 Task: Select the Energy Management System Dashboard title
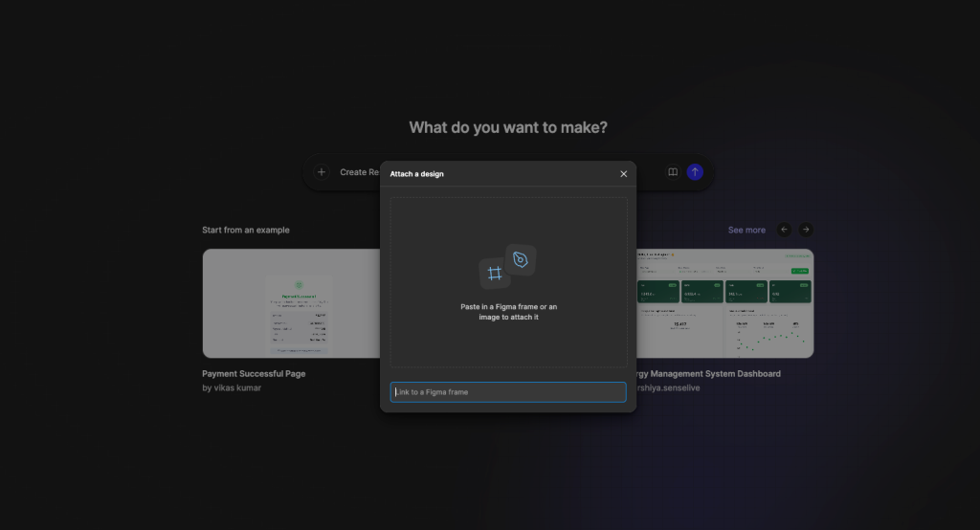click(x=709, y=374)
